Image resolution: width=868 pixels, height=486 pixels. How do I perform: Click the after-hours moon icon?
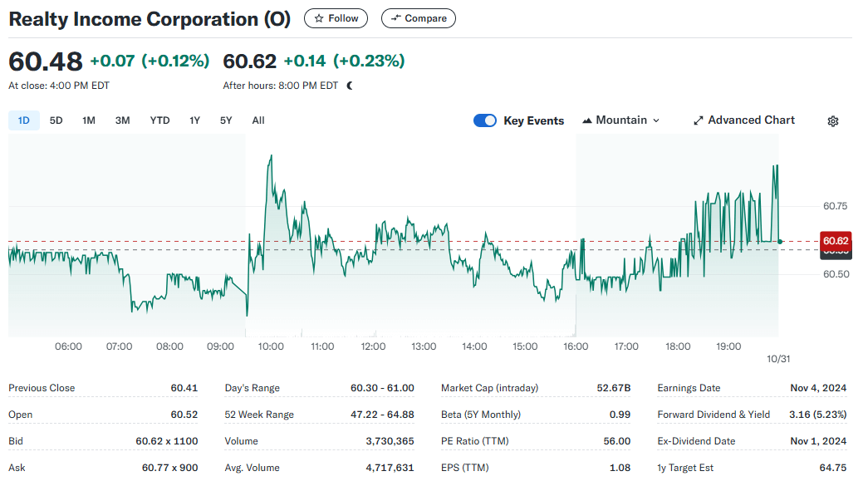[x=350, y=86]
